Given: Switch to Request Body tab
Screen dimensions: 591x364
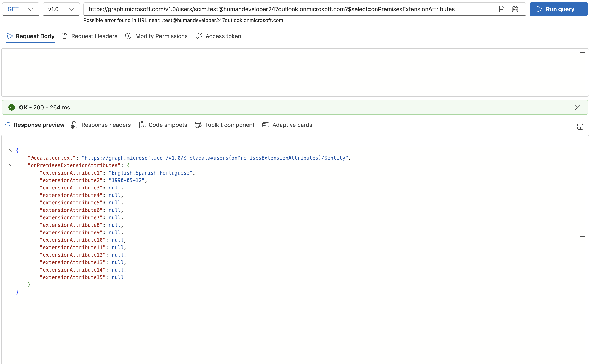Looking at the screenshot, I should [x=30, y=36].
